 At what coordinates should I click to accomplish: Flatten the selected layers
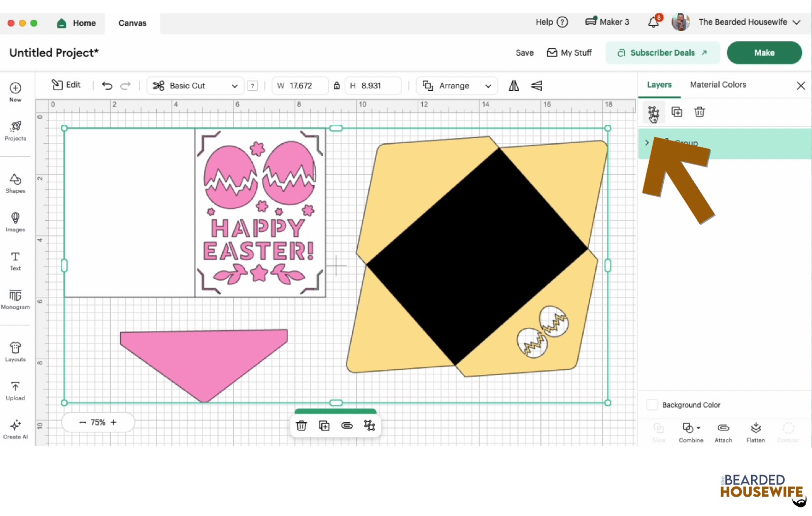tap(756, 431)
